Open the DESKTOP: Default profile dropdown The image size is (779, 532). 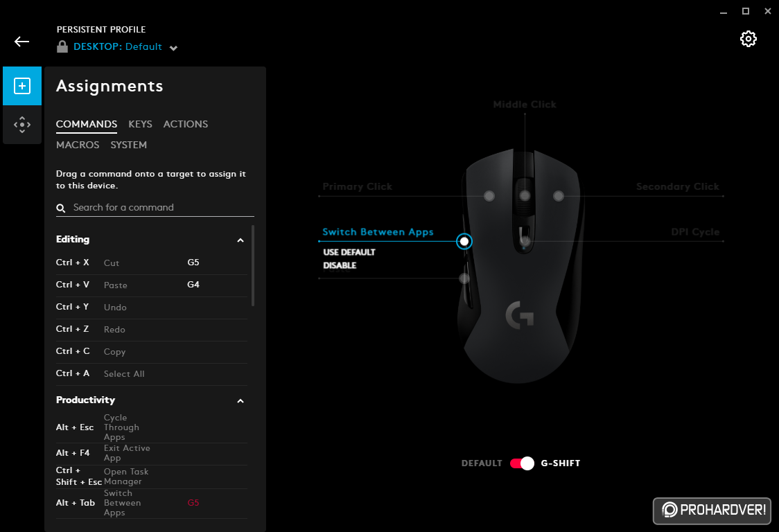pyautogui.click(x=125, y=46)
